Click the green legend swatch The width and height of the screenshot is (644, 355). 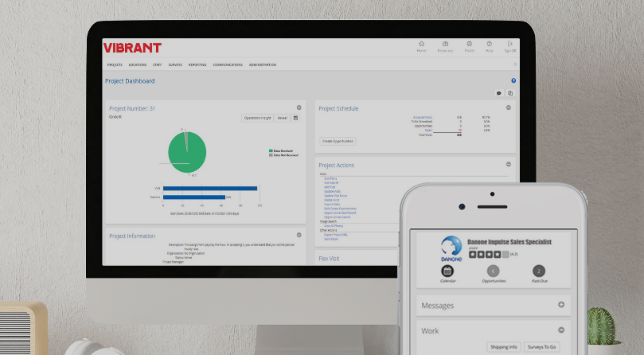pos(271,151)
